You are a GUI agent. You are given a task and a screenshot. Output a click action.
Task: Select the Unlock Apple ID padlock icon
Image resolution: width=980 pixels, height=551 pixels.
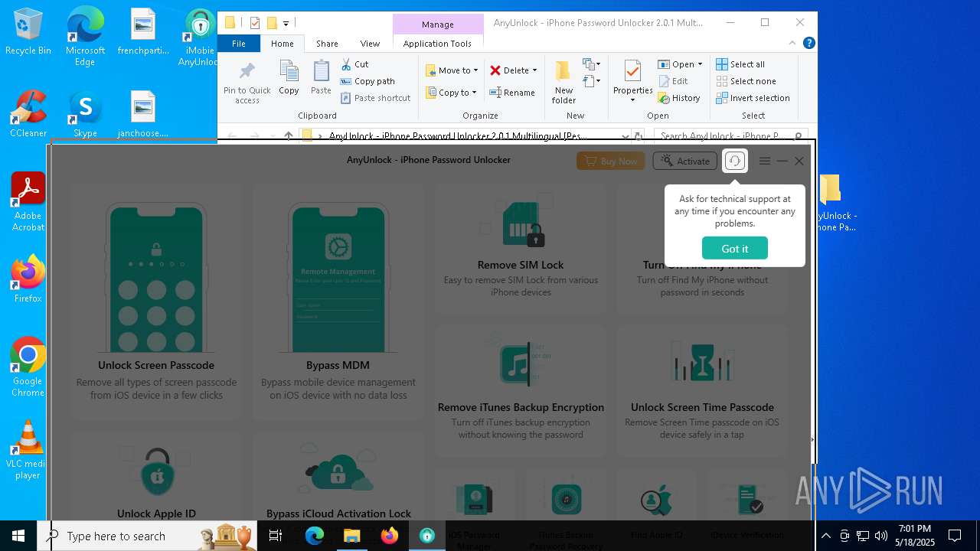[x=157, y=471]
